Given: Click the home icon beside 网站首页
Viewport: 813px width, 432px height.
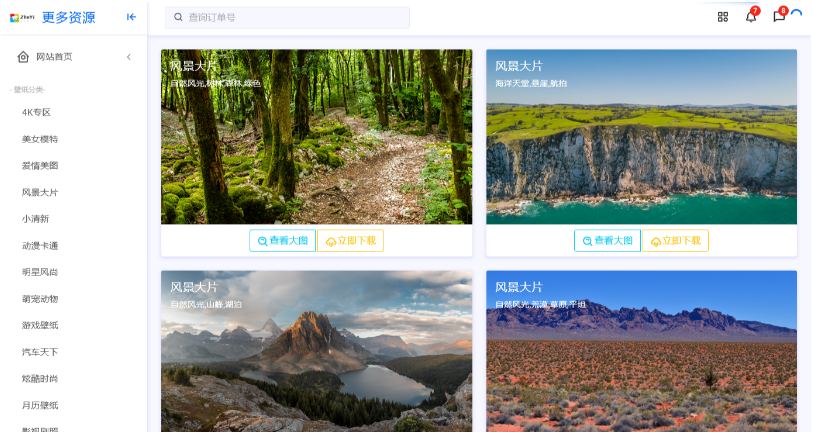Looking at the screenshot, I should 23,57.
